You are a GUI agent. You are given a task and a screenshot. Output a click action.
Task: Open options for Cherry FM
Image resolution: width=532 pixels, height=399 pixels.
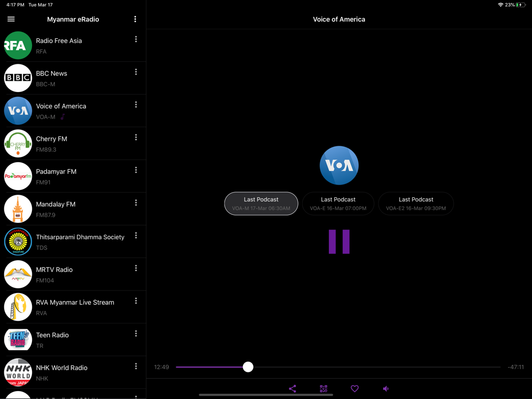[136, 137]
